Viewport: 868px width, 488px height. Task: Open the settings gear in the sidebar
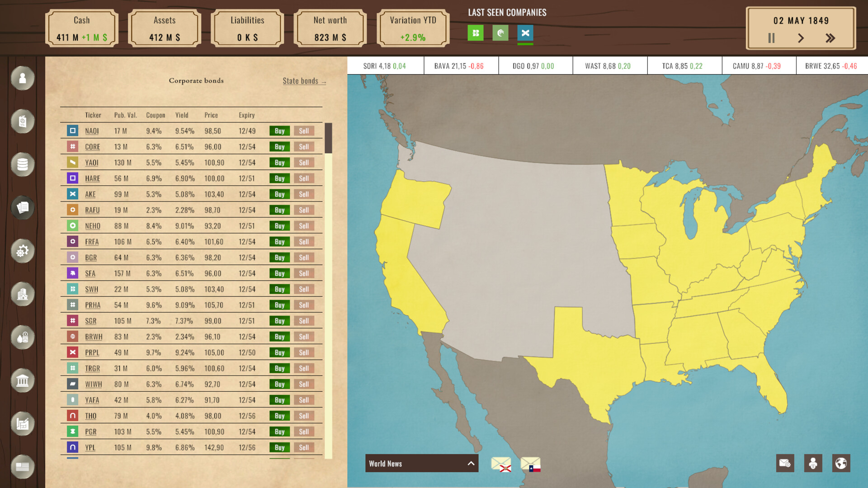coord(22,250)
